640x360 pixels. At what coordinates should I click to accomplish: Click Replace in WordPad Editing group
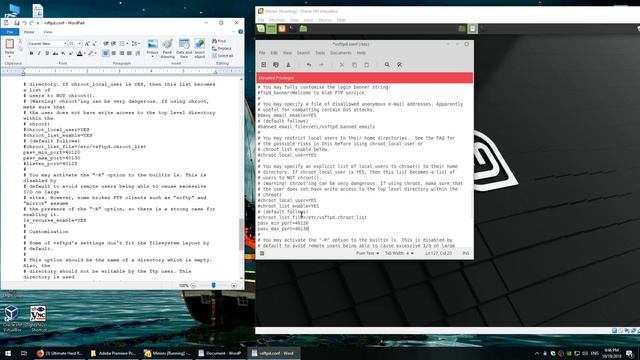(222, 49)
